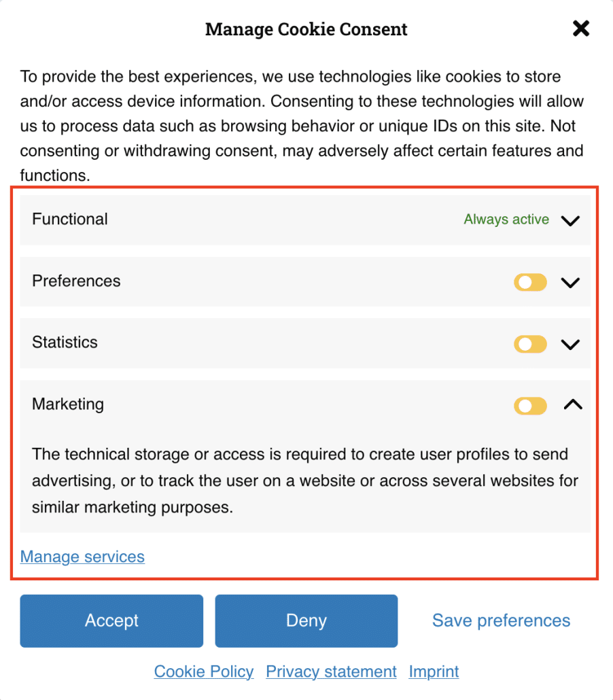This screenshot has height=700, width=613.
Task: Open the Privacy statement link
Action: point(331,671)
